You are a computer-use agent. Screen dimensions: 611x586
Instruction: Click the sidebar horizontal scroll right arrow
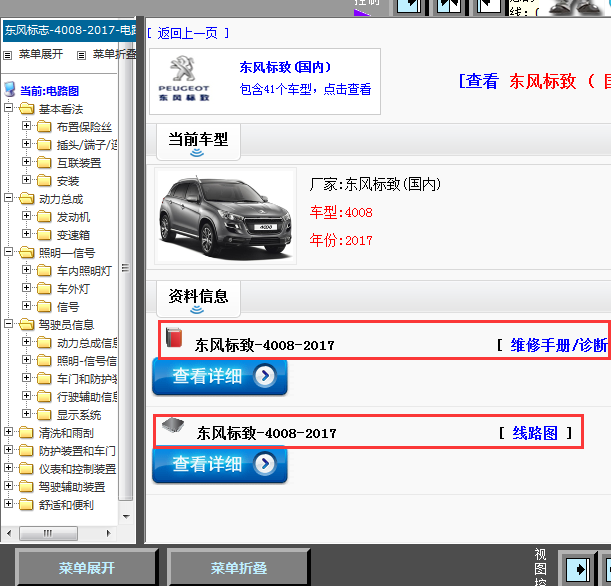(x=108, y=533)
